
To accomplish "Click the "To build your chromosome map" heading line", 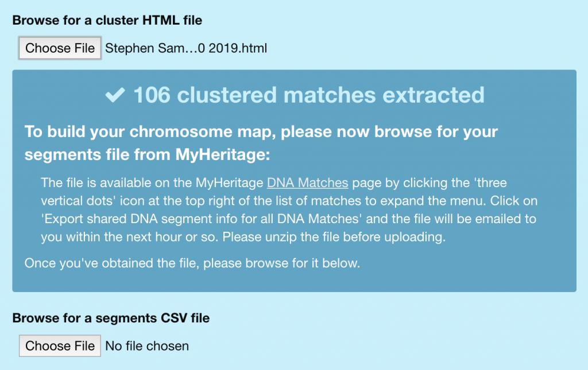I will click(261, 131).
